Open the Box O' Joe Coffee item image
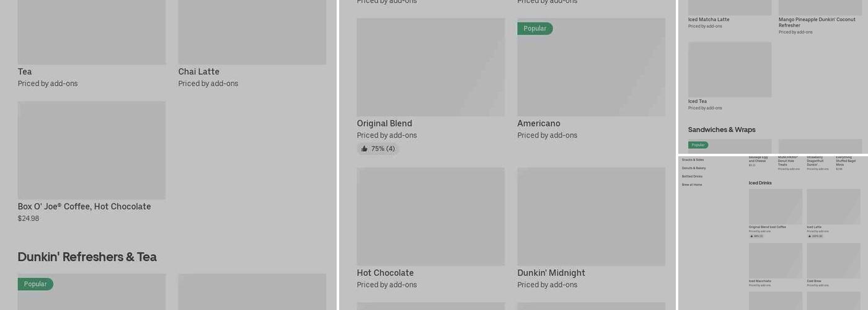This screenshot has height=310, width=868. click(x=92, y=150)
